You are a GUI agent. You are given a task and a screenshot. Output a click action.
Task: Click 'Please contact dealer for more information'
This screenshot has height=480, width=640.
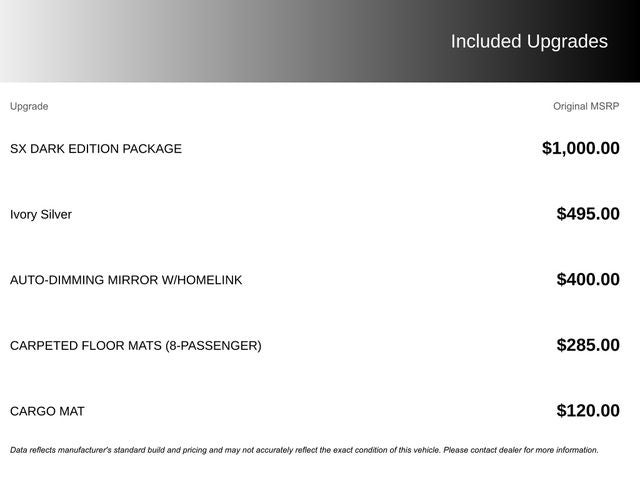point(521,450)
